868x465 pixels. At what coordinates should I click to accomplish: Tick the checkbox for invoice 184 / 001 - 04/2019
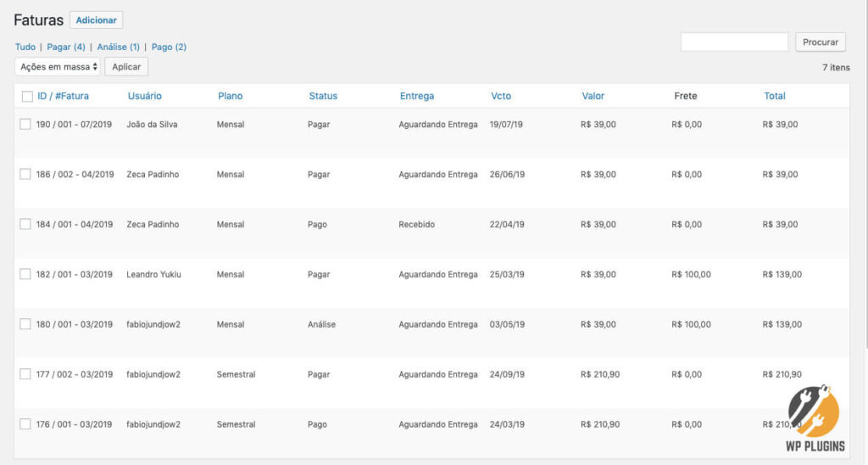click(x=25, y=224)
